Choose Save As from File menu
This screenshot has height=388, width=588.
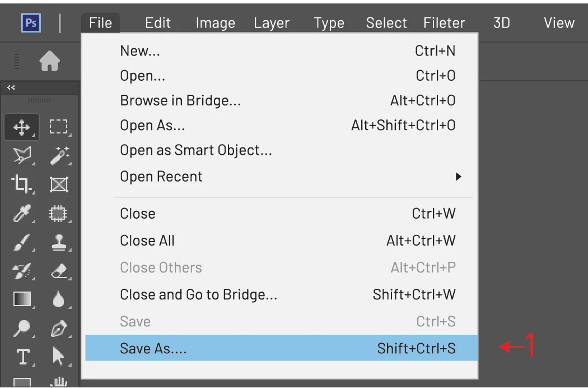pyautogui.click(x=281, y=348)
